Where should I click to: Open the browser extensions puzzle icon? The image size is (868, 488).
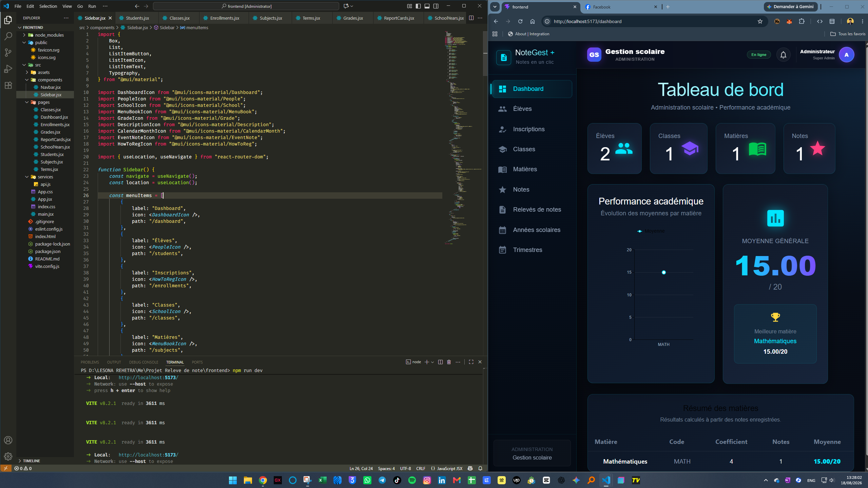(x=802, y=21)
